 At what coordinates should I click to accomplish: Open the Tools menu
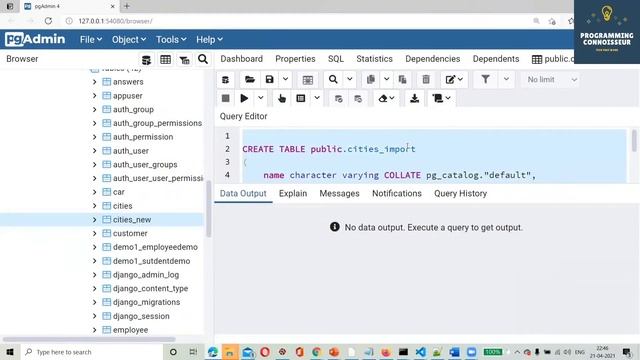click(171, 40)
